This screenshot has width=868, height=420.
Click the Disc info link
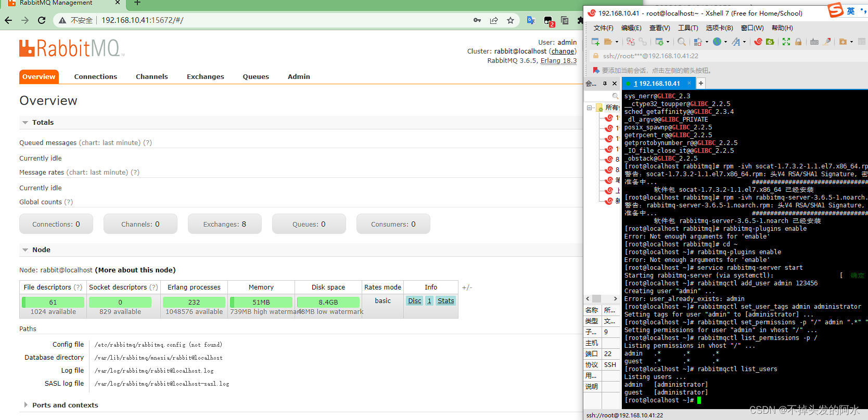pyautogui.click(x=415, y=301)
